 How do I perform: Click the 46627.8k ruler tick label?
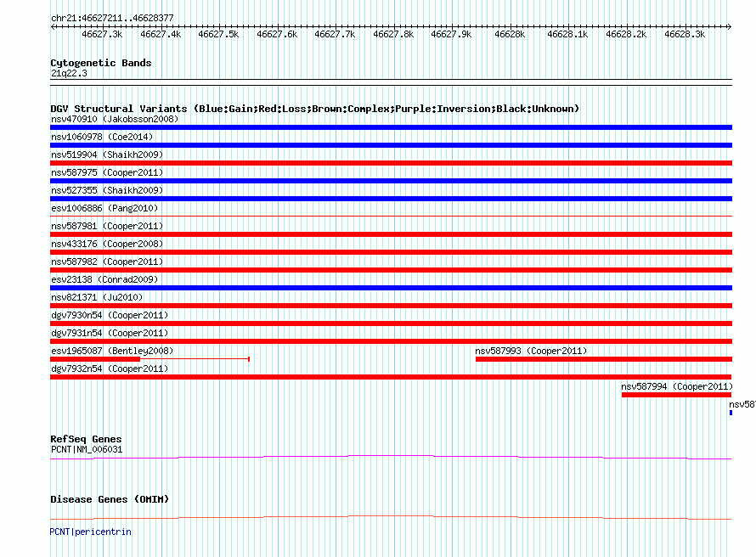pos(393,34)
